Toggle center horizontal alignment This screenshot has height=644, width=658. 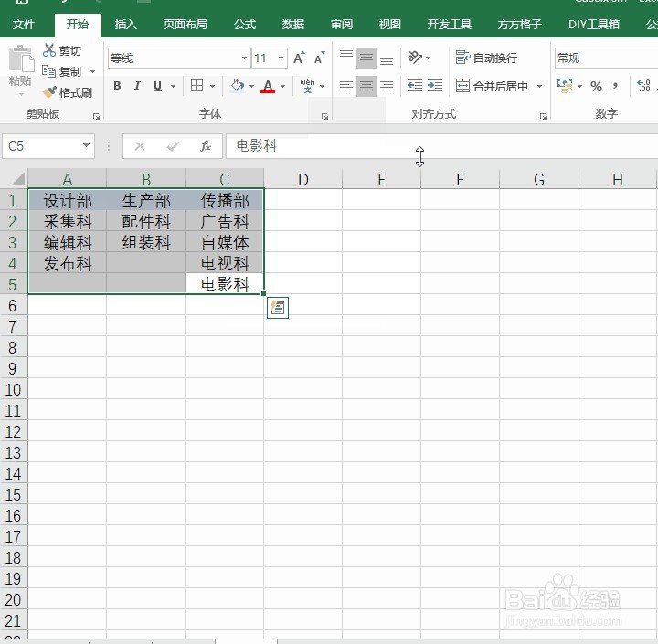366,86
